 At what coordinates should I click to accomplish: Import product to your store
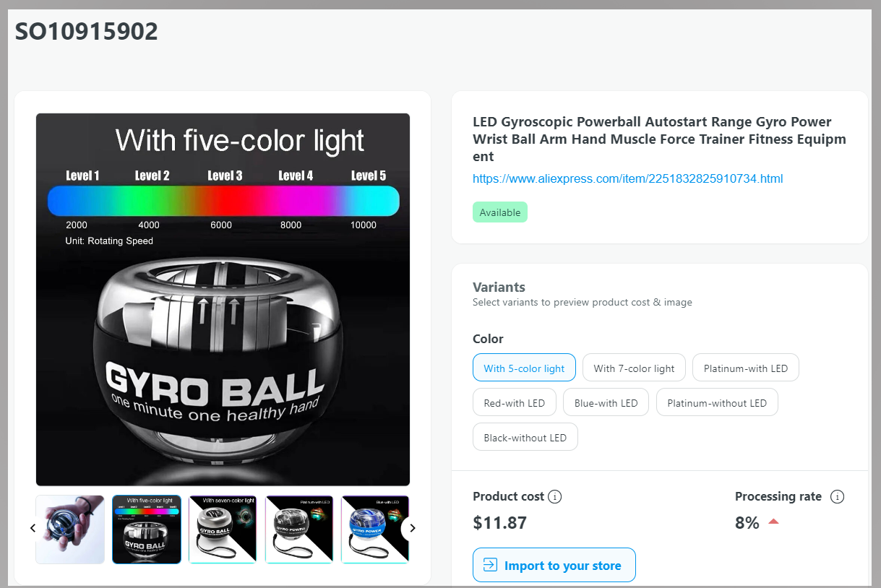tap(554, 565)
